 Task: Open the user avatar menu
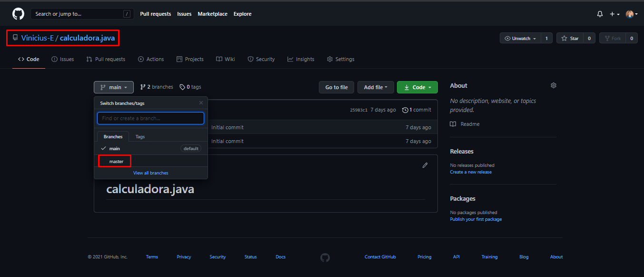point(632,14)
